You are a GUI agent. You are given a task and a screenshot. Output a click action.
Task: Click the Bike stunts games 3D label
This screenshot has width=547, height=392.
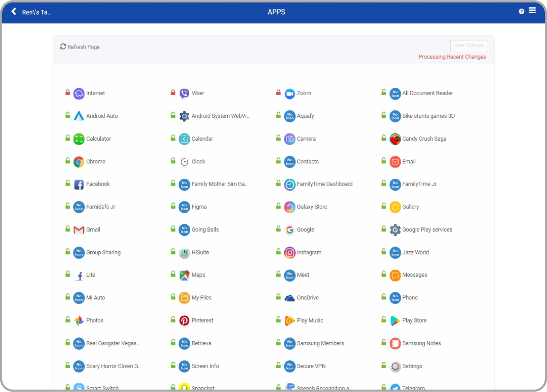tap(428, 116)
